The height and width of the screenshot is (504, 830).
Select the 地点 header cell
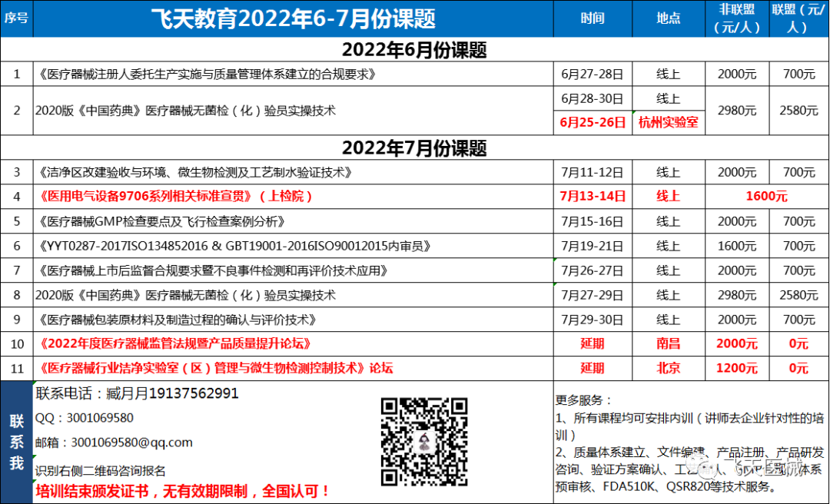(669, 19)
